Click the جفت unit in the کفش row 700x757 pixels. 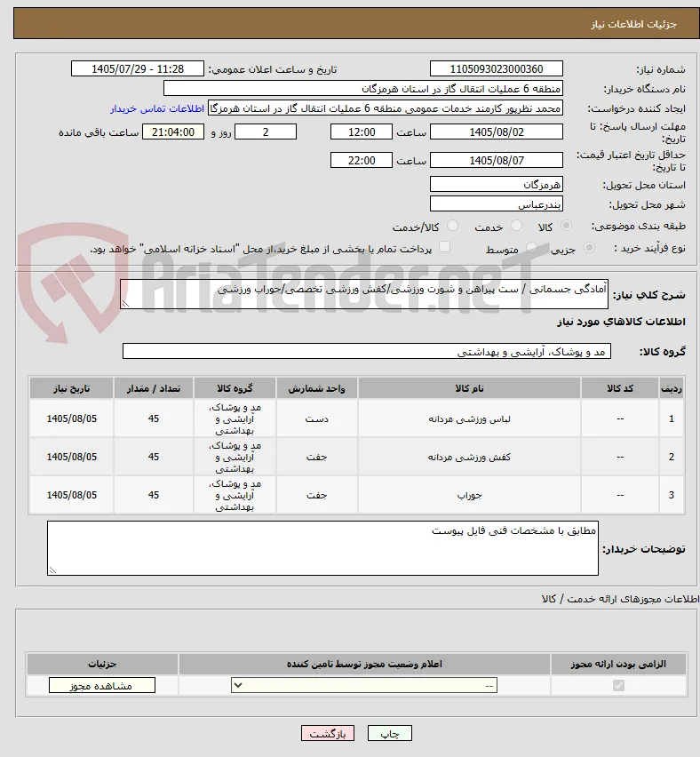pyautogui.click(x=317, y=457)
